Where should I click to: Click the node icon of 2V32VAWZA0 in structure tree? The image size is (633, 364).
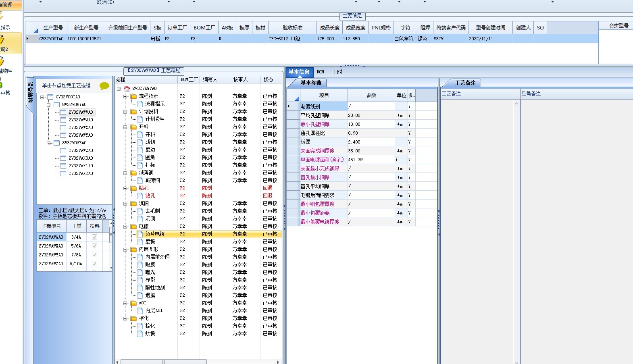pos(63,150)
